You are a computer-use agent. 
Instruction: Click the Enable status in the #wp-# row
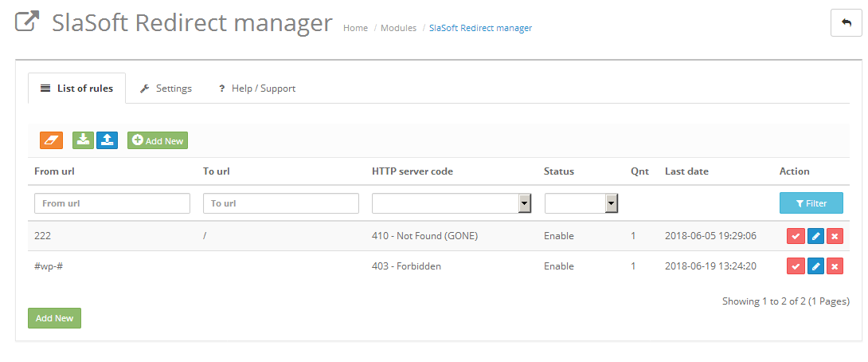[x=559, y=266]
